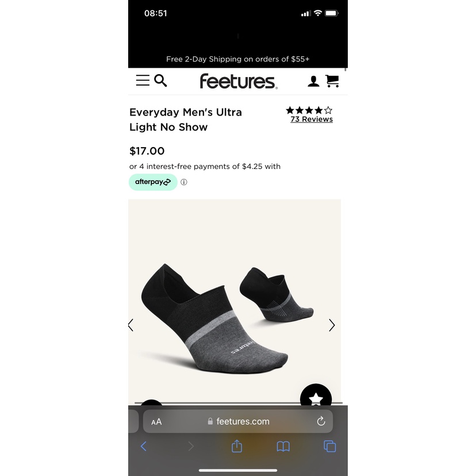
Task: Tap the feetures.com address field
Action: coord(238,421)
